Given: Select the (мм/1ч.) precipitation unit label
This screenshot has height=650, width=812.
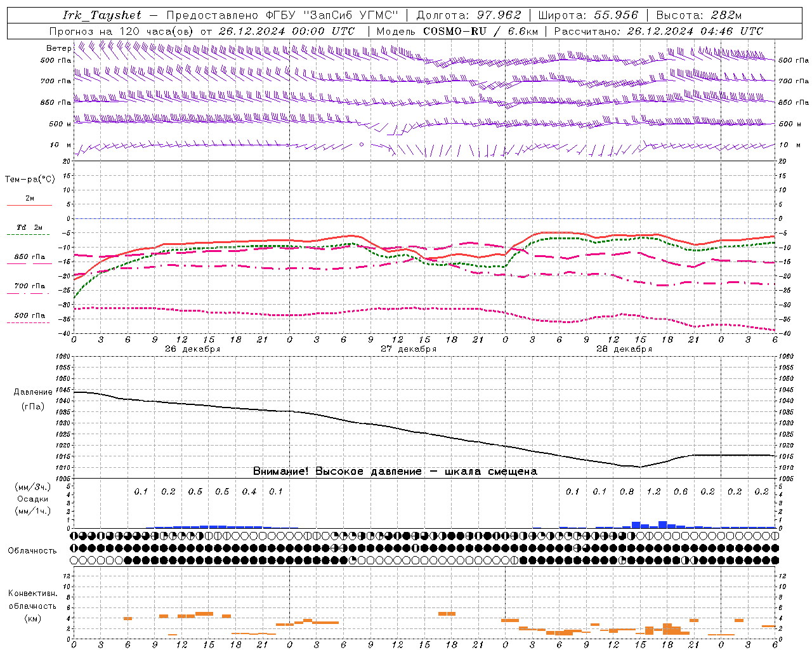Looking at the screenshot, I should click(33, 511).
